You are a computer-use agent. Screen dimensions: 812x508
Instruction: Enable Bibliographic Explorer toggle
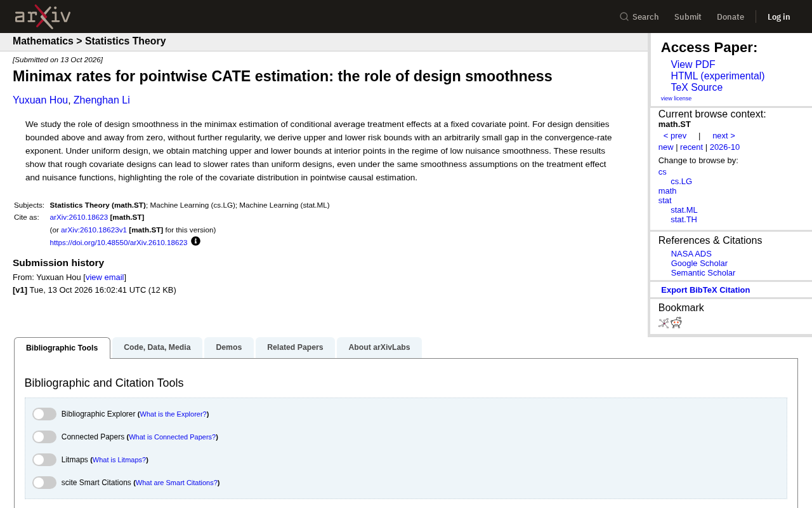(44, 414)
